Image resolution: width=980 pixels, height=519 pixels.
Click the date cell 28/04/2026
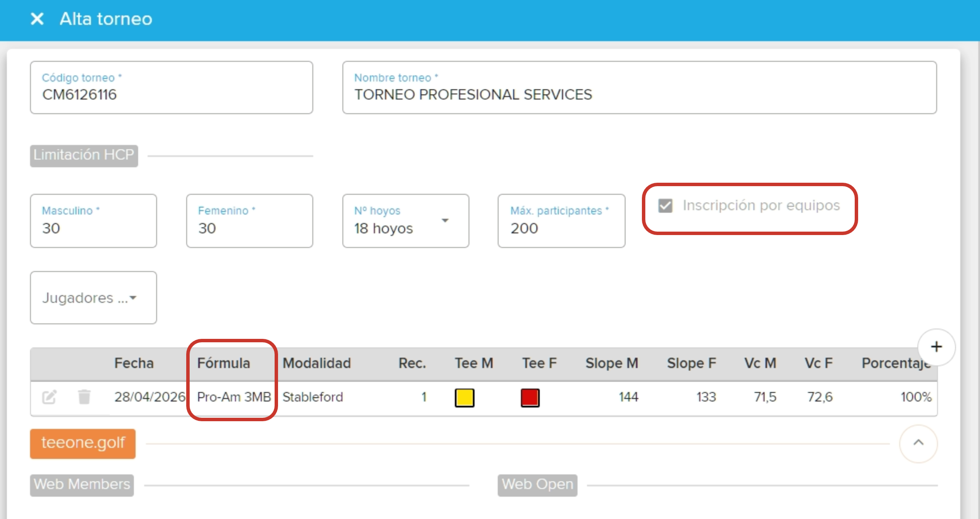point(150,397)
